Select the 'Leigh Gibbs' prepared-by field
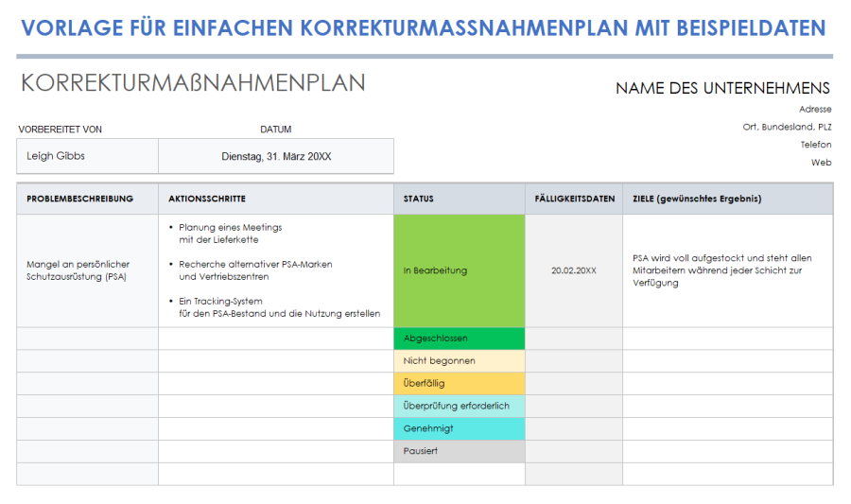The image size is (851, 504). coord(87,156)
